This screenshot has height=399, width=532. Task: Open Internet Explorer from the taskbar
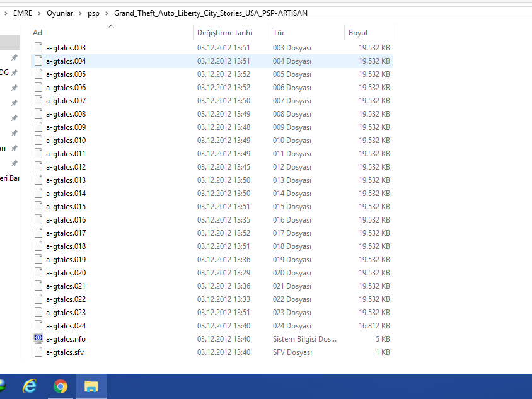tap(30, 386)
